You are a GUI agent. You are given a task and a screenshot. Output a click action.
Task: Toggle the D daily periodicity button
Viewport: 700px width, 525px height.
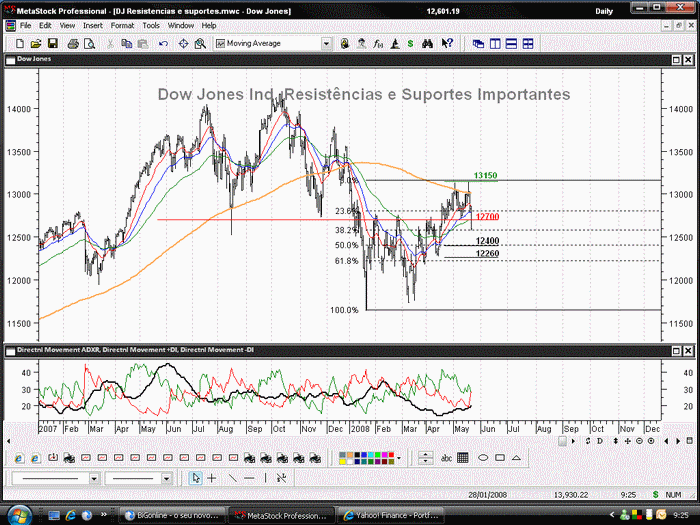(x=600, y=441)
